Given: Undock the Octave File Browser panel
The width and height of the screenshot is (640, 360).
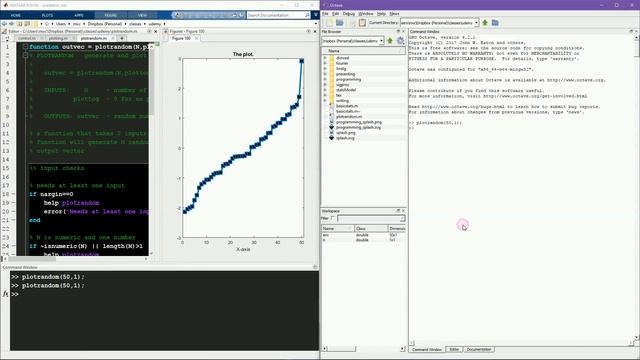Looking at the screenshot, I should tap(398, 31).
